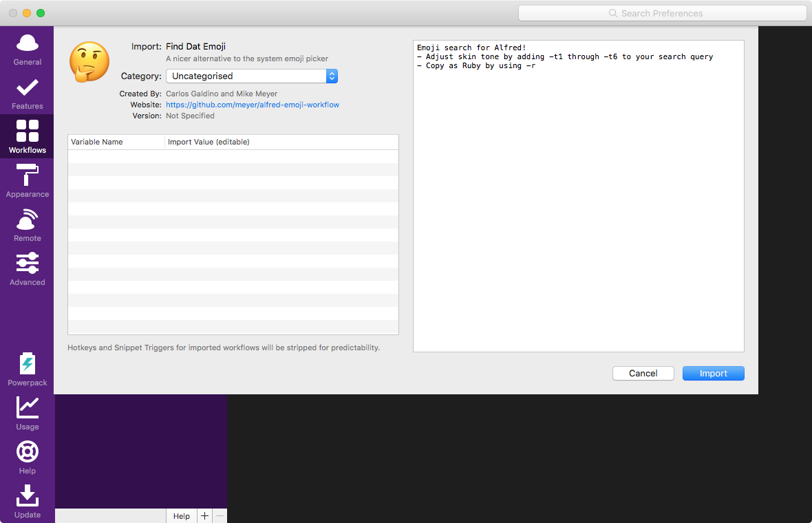Click the Variable Name column header
Image resolution: width=812 pixels, height=523 pixels.
(x=116, y=142)
